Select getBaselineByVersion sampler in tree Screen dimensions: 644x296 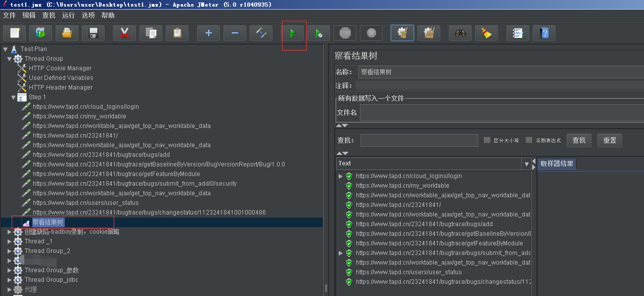click(x=159, y=164)
